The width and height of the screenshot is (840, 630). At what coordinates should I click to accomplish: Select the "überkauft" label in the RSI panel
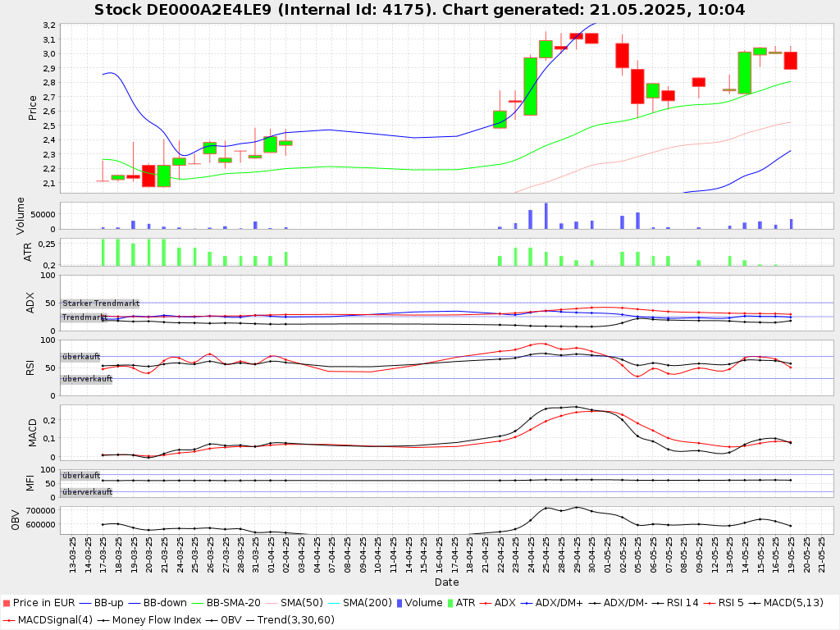pos(81,356)
